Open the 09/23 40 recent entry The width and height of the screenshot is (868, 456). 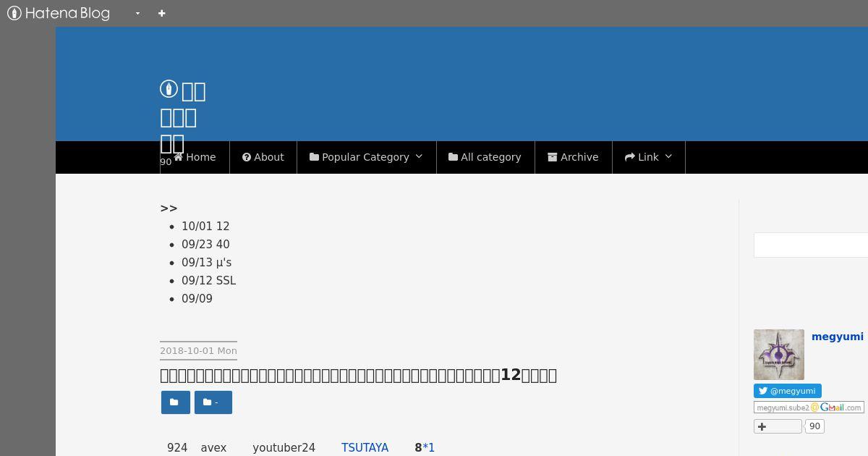tap(205, 245)
